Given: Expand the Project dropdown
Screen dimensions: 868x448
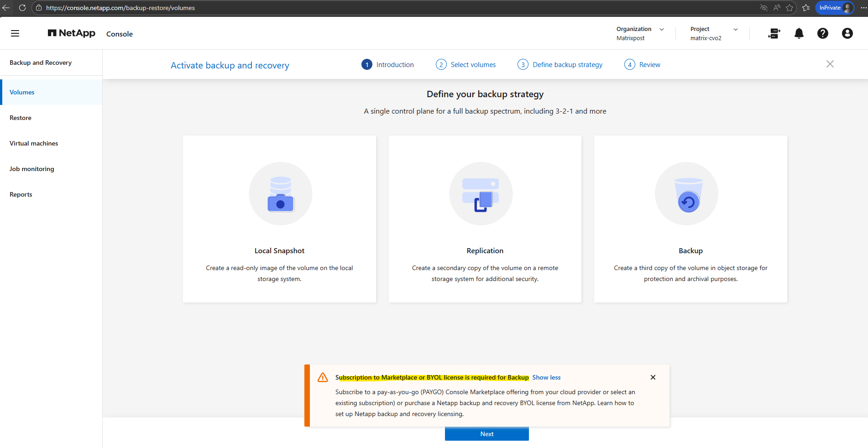Looking at the screenshot, I should (x=735, y=29).
